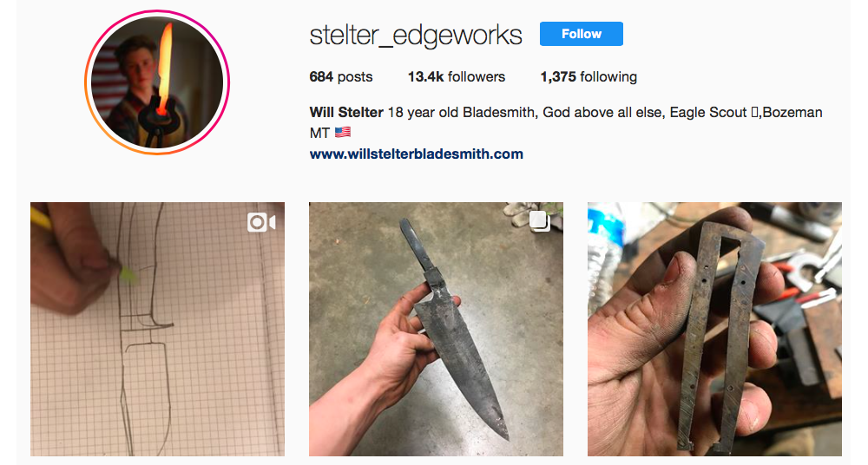
Task: View the 13.4k followers list
Action: pos(457,77)
